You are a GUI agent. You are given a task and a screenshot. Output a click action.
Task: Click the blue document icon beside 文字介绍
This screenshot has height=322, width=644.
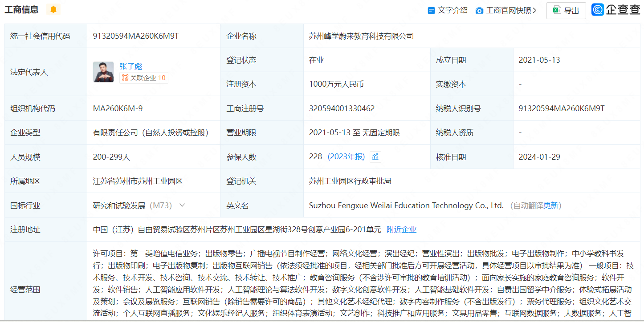[431, 10]
